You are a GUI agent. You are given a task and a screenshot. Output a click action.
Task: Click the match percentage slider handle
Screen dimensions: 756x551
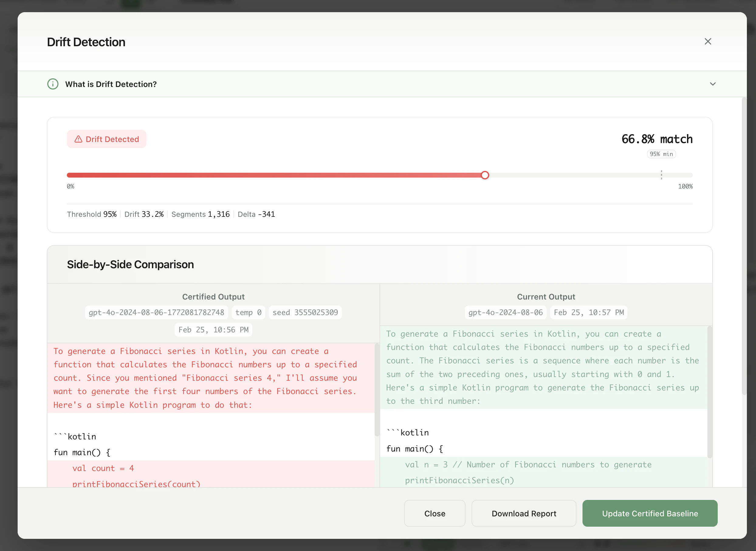[485, 175]
